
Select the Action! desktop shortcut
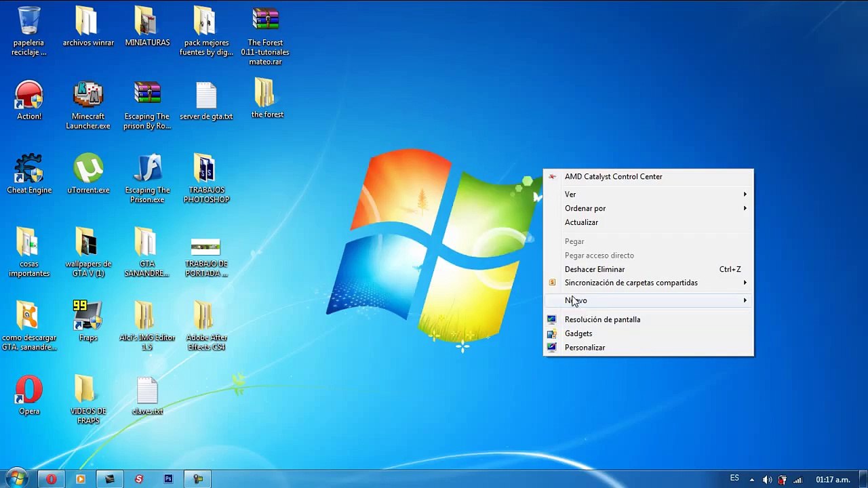[28, 100]
